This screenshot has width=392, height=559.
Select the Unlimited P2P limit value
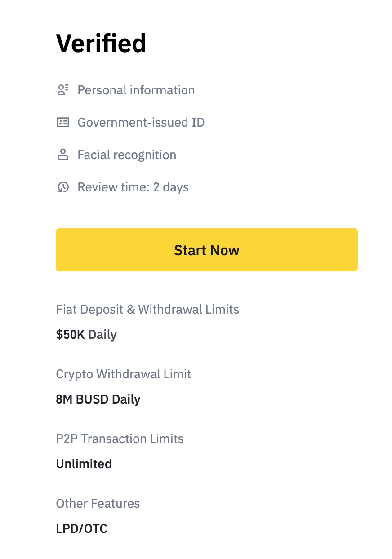click(84, 464)
